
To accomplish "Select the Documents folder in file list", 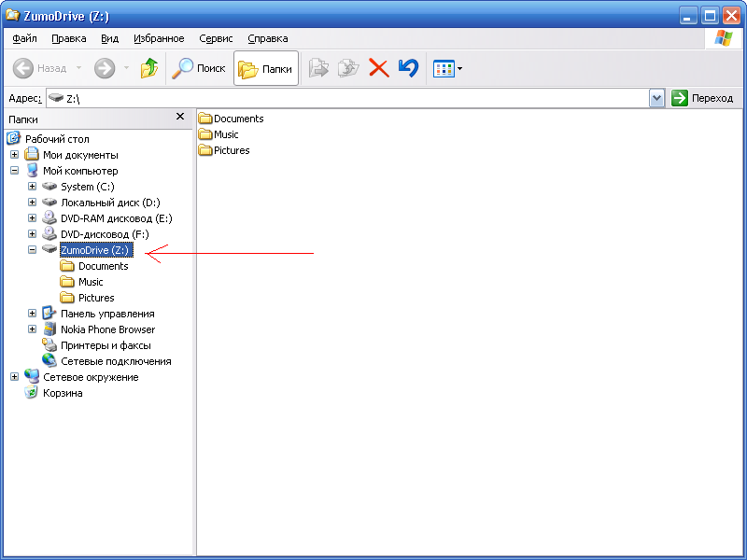I will point(231,119).
